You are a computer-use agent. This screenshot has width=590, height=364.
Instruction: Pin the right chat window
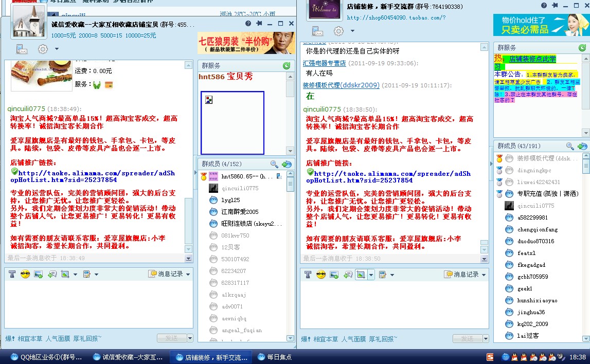(x=555, y=5)
